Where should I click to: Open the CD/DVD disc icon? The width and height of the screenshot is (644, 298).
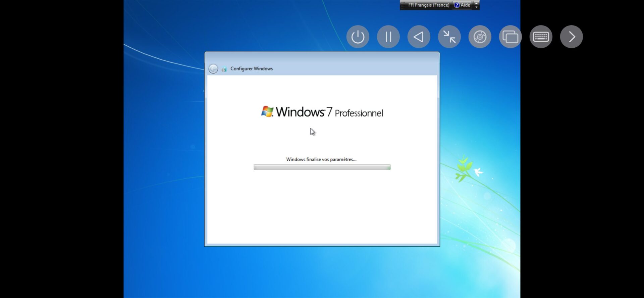tap(480, 37)
